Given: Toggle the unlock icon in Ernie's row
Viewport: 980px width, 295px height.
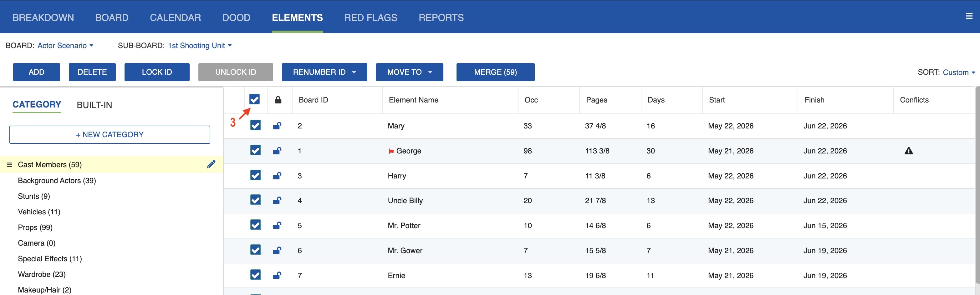Looking at the screenshot, I should 277,276.
